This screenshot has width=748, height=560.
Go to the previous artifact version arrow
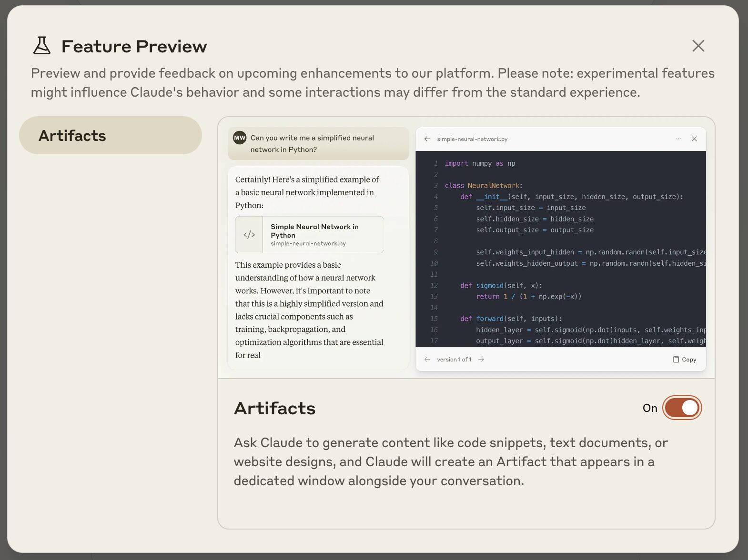tap(427, 360)
